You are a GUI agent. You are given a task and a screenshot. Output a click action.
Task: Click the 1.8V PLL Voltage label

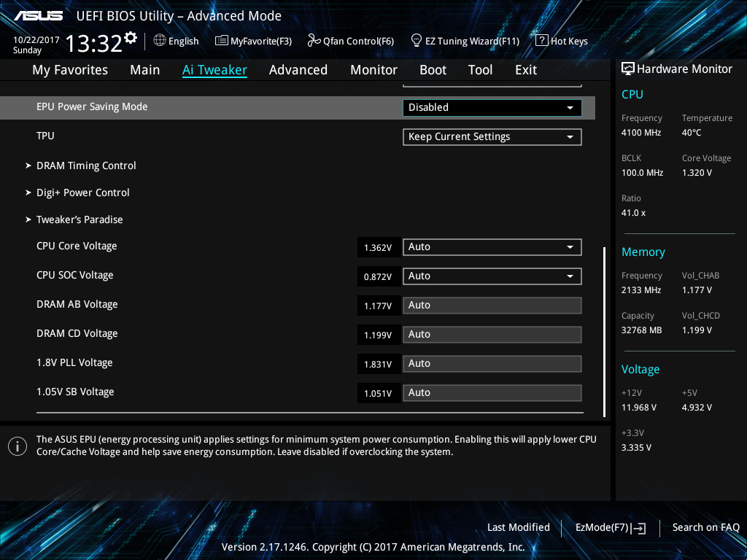[x=75, y=362]
